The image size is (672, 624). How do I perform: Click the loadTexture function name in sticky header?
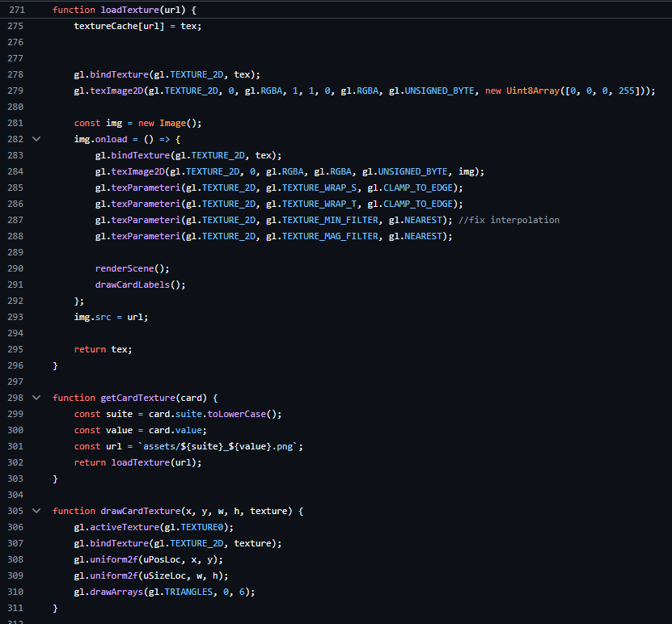pos(130,10)
